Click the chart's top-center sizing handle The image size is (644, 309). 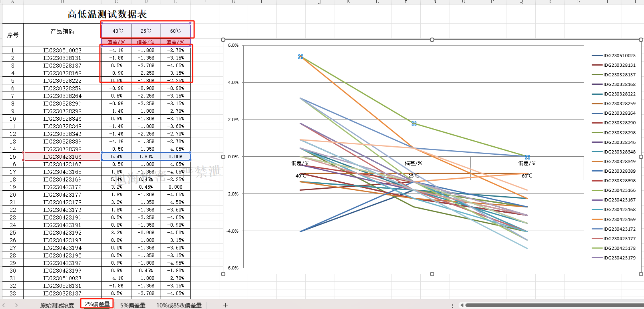pos(432,40)
